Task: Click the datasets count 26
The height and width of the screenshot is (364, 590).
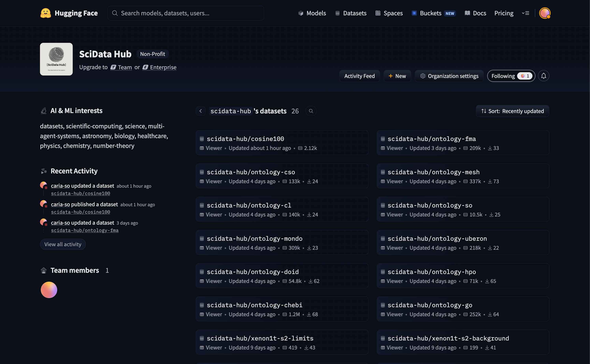Action: click(295, 111)
